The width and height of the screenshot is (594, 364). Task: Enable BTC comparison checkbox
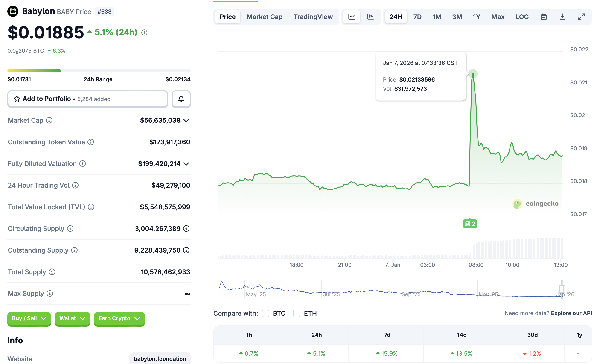(265, 313)
